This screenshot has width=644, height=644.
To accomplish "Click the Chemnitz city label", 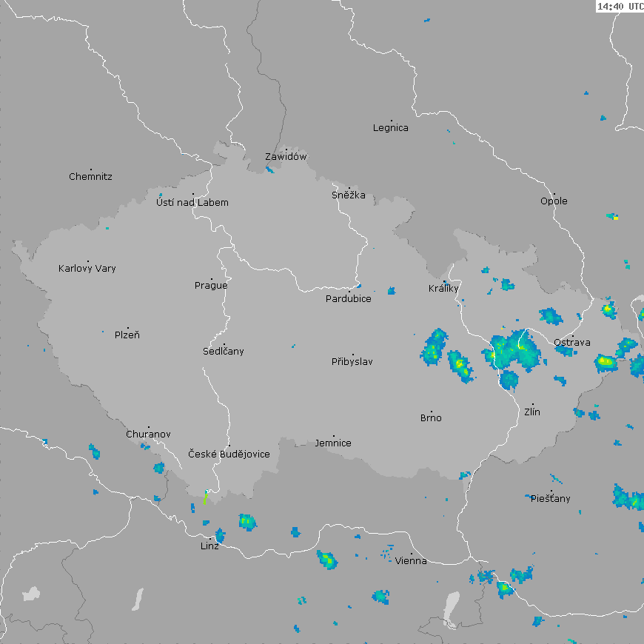I will coord(90,177).
